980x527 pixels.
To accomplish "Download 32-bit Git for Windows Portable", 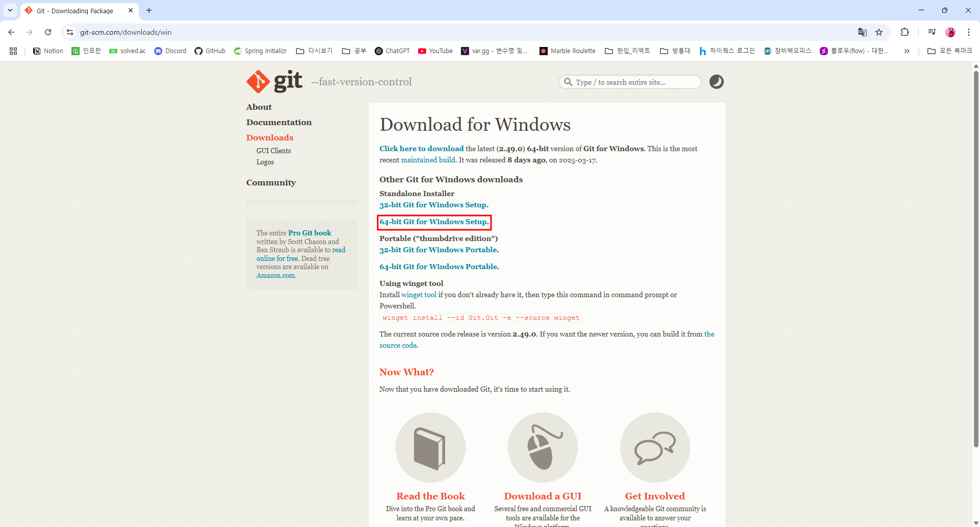I will [438, 250].
